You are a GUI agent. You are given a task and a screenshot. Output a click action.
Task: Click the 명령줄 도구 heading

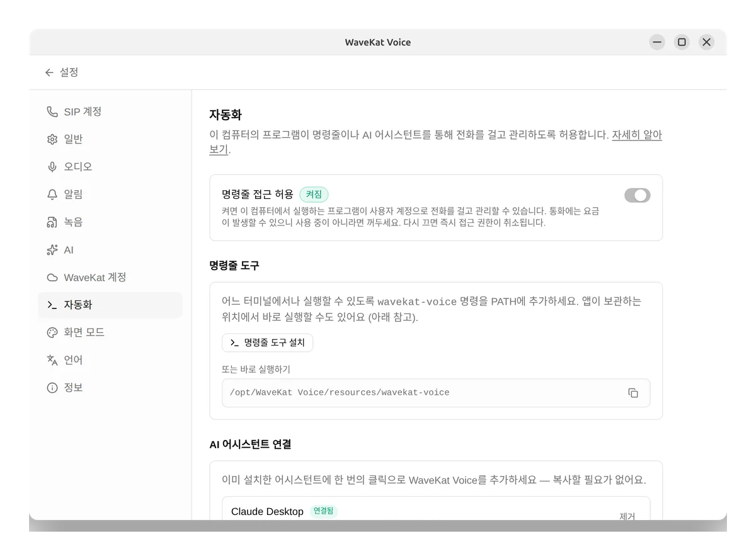coord(234,266)
